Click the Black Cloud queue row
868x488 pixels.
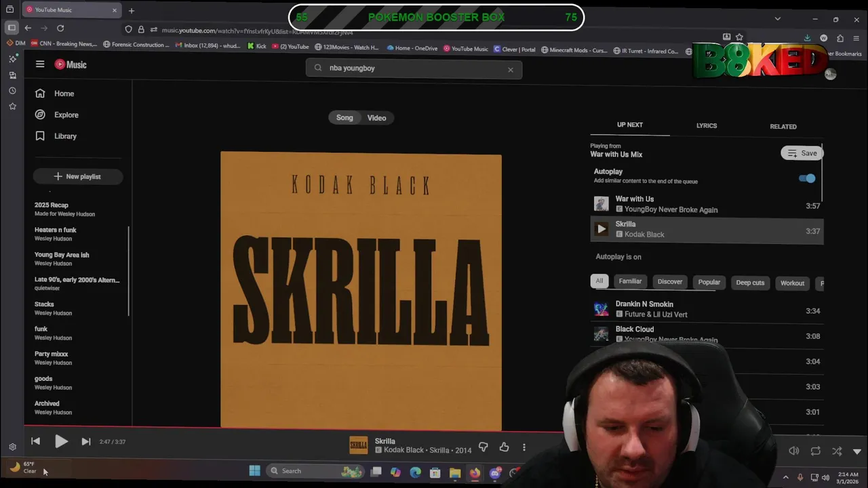click(x=707, y=335)
